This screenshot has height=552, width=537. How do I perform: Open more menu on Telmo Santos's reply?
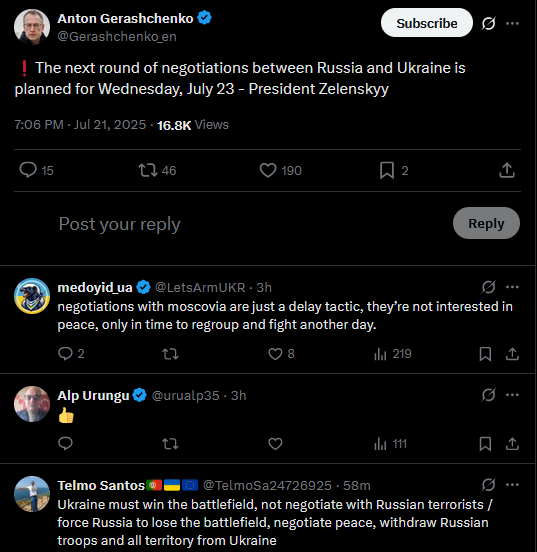[x=512, y=485]
